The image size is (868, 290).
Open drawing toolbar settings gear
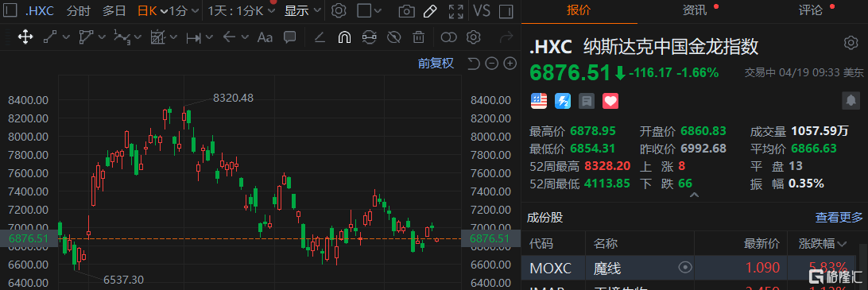(473, 37)
